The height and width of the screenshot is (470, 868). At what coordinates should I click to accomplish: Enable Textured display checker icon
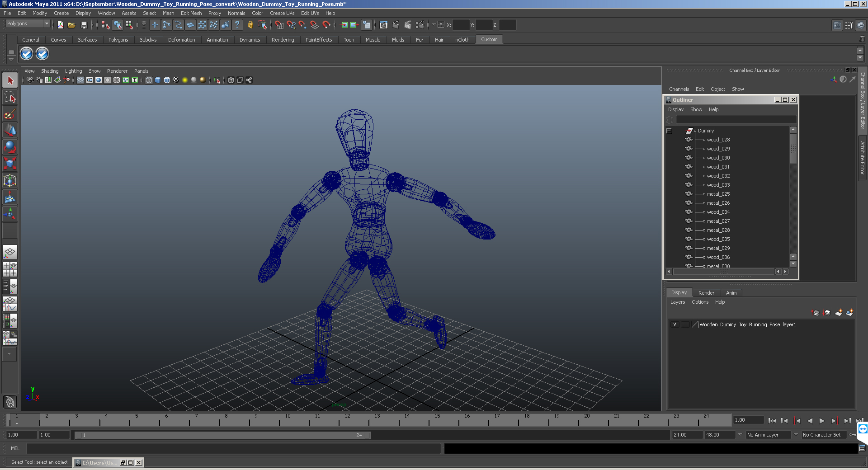pos(176,80)
